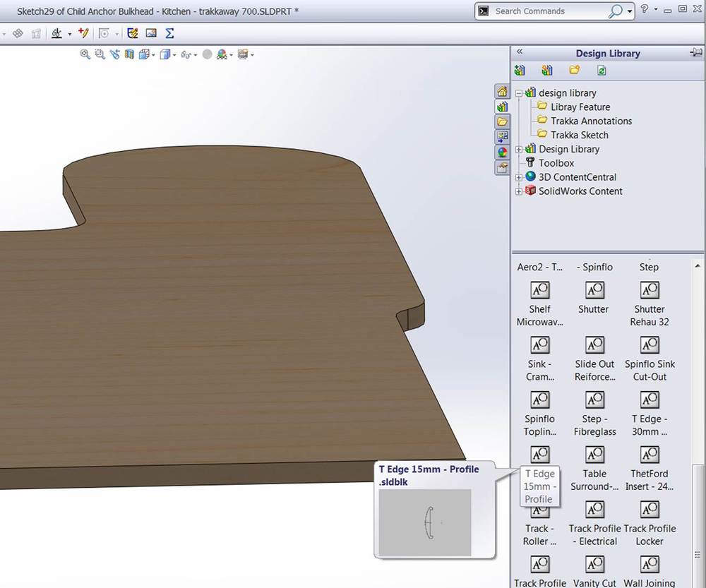Select the Trakka Sketch folder

[x=579, y=135]
